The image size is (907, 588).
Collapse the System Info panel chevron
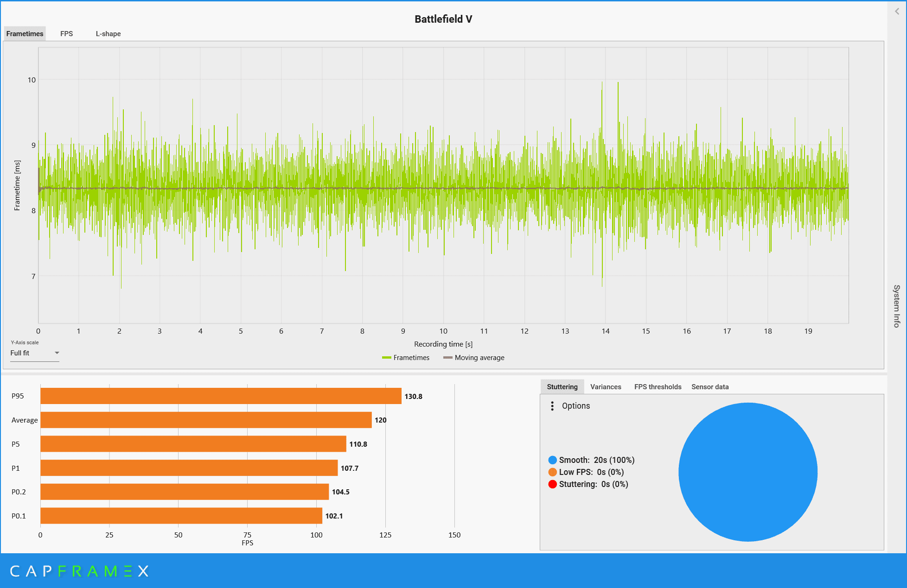(x=897, y=12)
